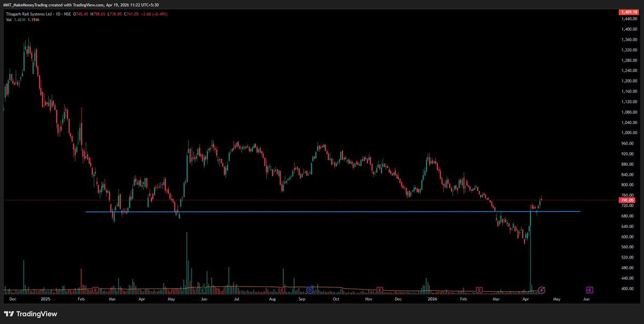Open the purple lightning news marker in April
The height and width of the screenshot is (324, 644).
[x=541, y=290]
